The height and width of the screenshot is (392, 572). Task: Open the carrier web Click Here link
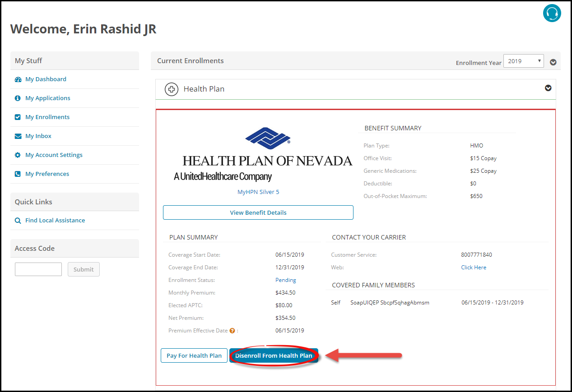(x=474, y=267)
